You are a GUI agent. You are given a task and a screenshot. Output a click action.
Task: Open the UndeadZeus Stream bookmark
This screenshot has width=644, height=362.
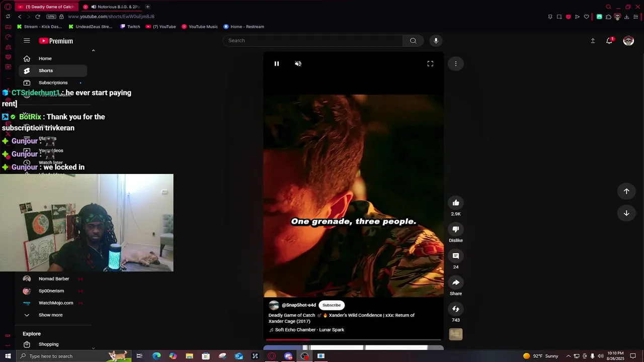[91, 27]
